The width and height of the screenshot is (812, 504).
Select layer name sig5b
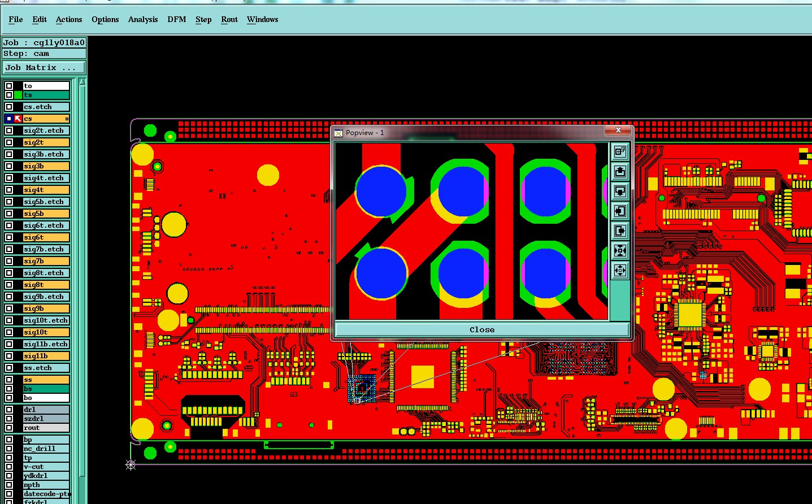46,214
